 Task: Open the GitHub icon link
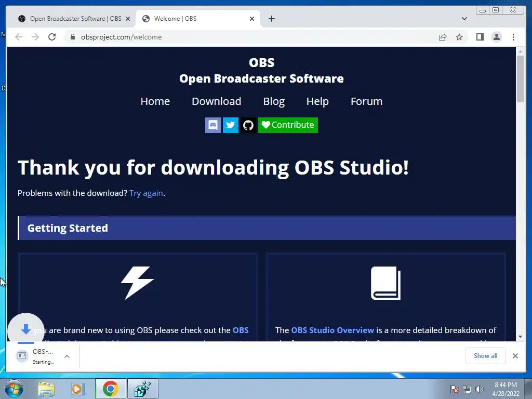(x=248, y=125)
